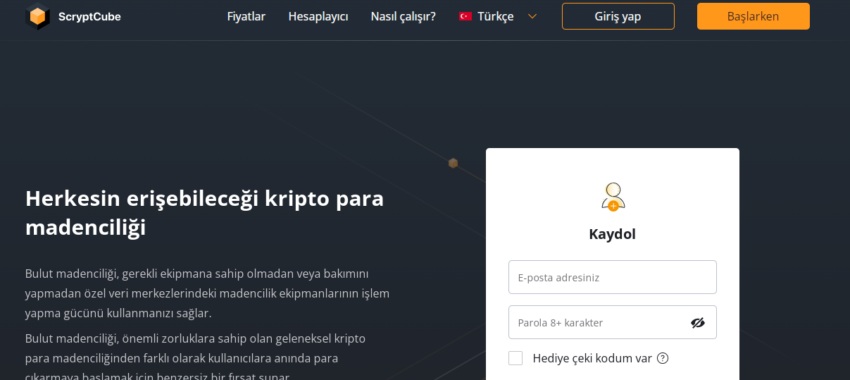850x380 pixels.
Task: Click paragraph starting 'Bulut madenciliği, önemli zorluklara'
Action: [x=195, y=358]
